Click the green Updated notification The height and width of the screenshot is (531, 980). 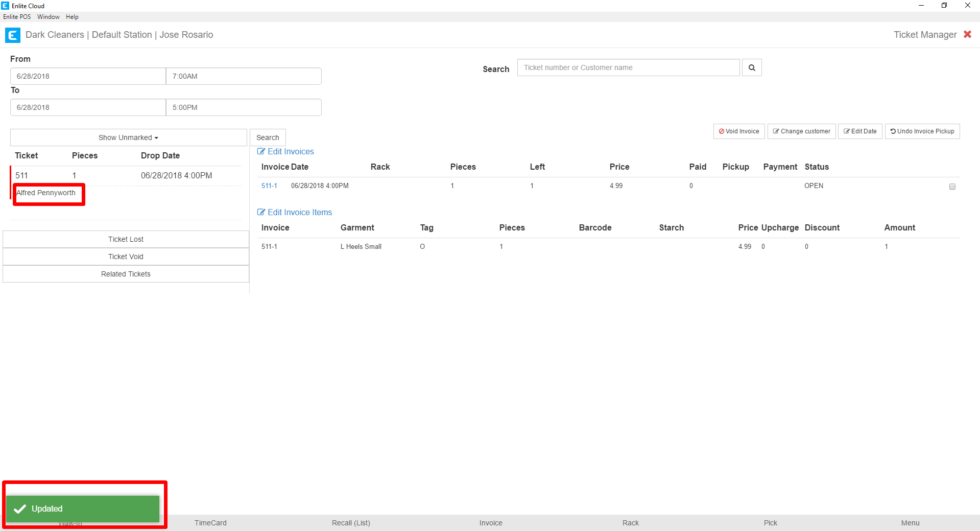(x=83, y=509)
